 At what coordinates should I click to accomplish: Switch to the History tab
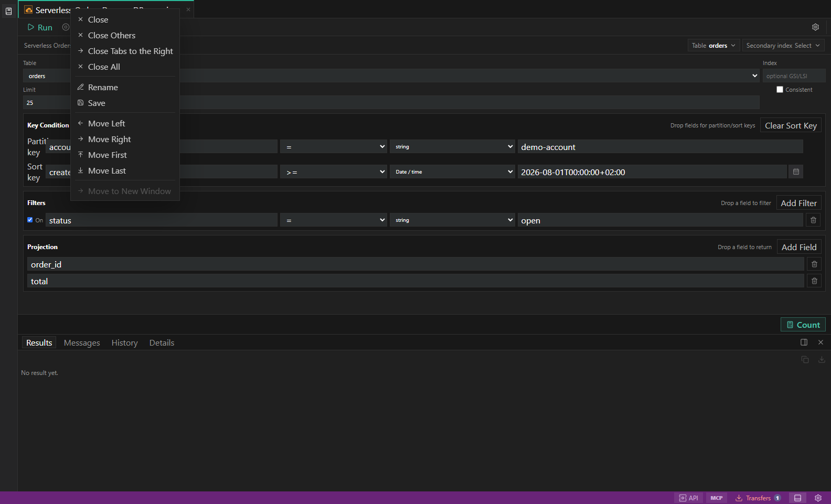point(124,342)
